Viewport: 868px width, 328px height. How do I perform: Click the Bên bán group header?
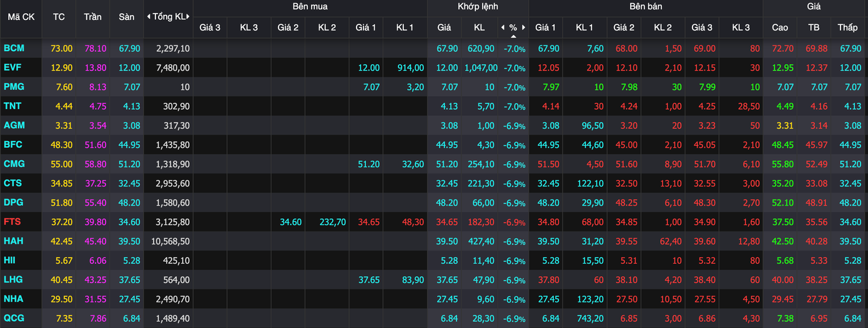[646, 7]
